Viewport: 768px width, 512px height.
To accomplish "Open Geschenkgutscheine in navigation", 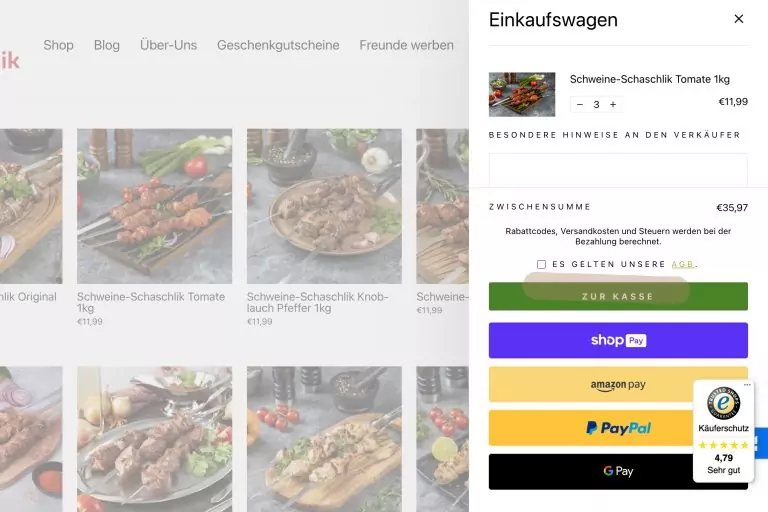I will (278, 45).
